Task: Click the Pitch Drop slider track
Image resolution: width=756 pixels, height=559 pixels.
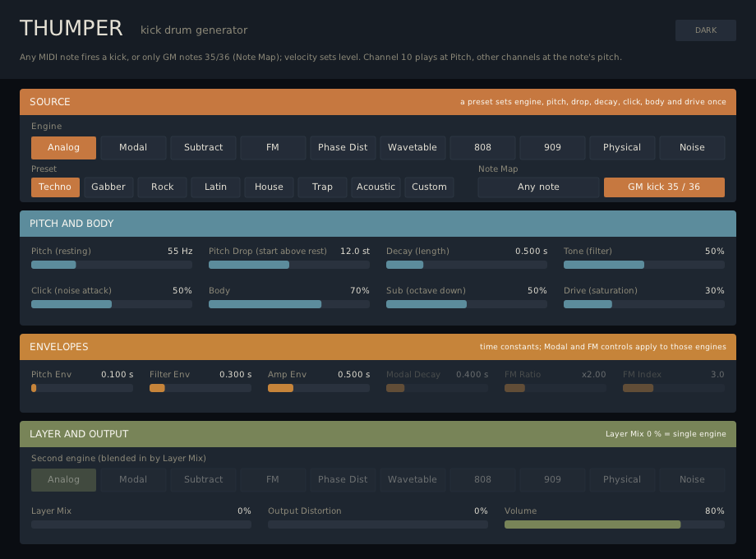Action: point(289,265)
